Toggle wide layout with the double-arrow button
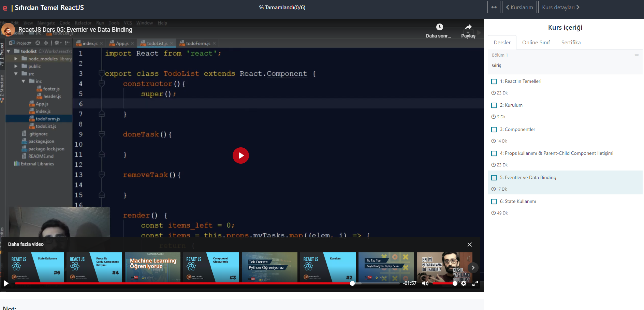 click(494, 7)
